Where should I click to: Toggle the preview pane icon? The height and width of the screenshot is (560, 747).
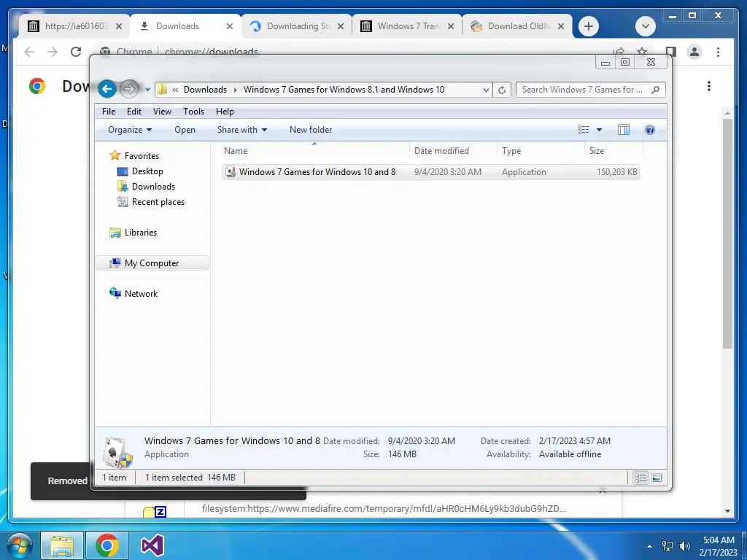(x=624, y=130)
